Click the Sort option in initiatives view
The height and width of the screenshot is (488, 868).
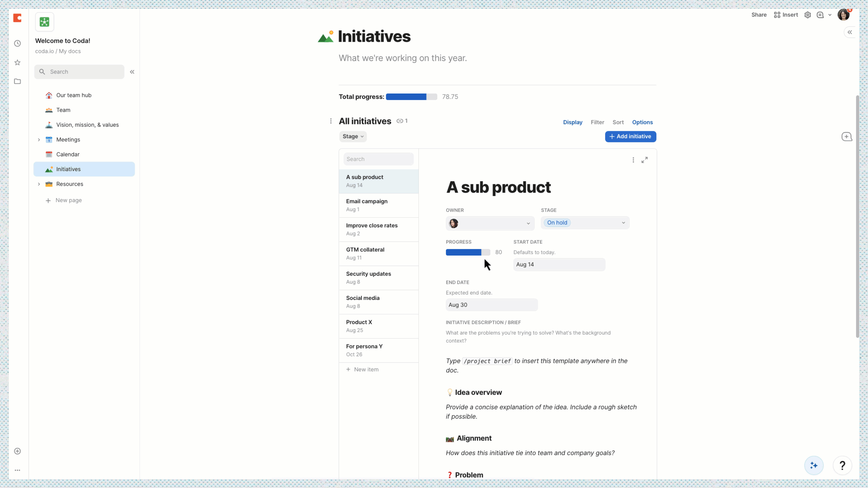click(618, 122)
